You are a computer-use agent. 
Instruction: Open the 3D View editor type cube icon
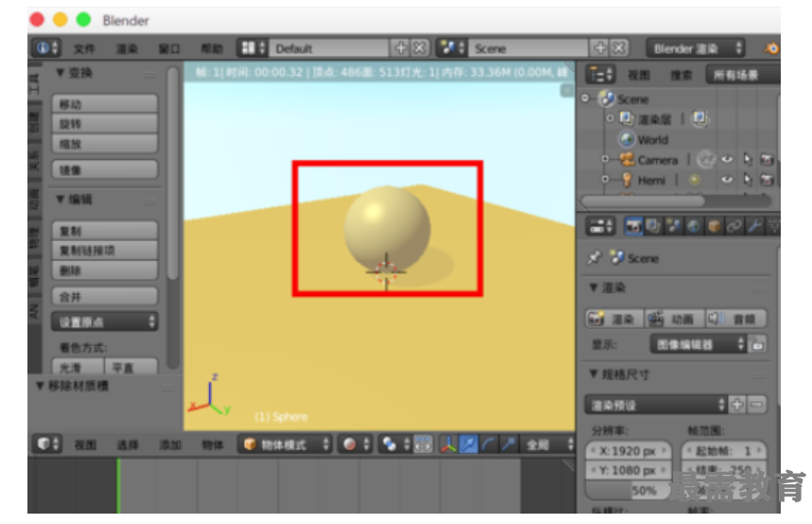click(47, 445)
